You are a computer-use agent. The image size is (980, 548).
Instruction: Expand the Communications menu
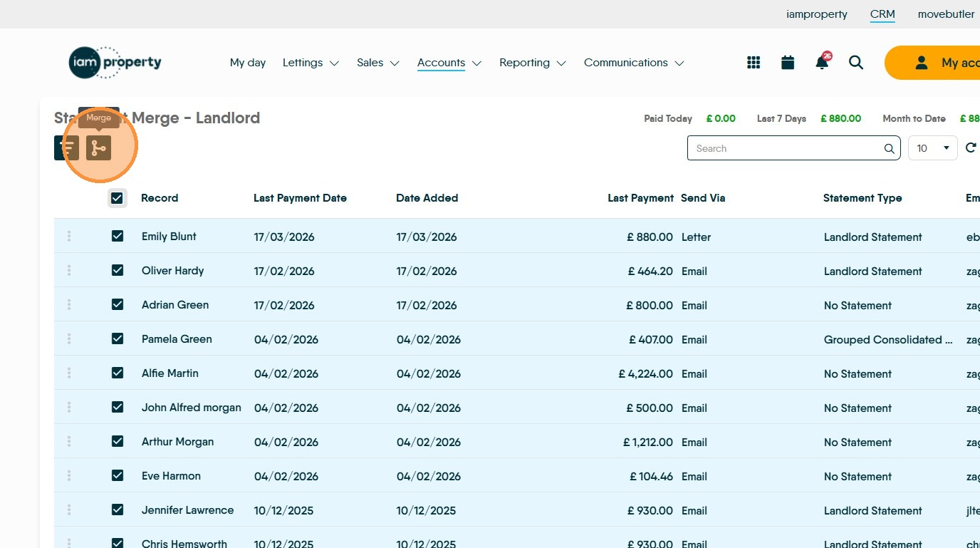(634, 63)
